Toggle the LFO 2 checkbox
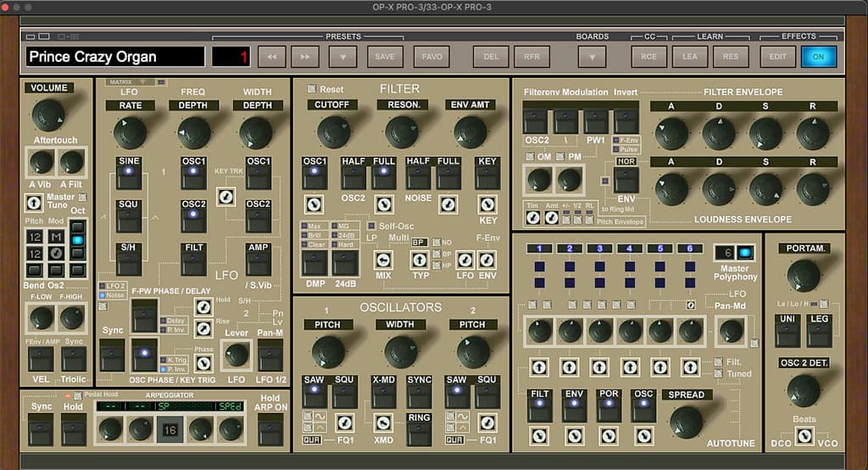Image resolution: width=868 pixels, height=470 pixels. [x=103, y=286]
